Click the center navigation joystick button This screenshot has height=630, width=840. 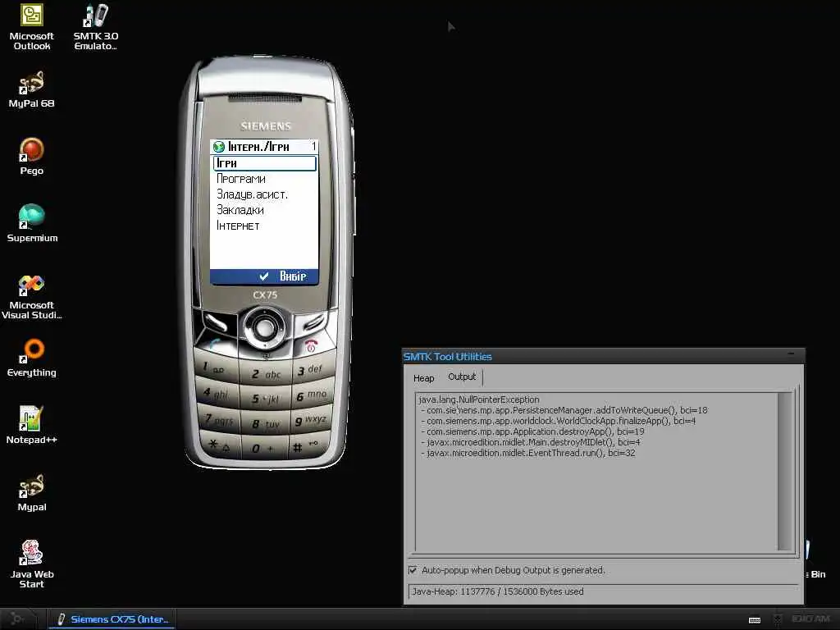pyautogui.click(x=265, y=327)
